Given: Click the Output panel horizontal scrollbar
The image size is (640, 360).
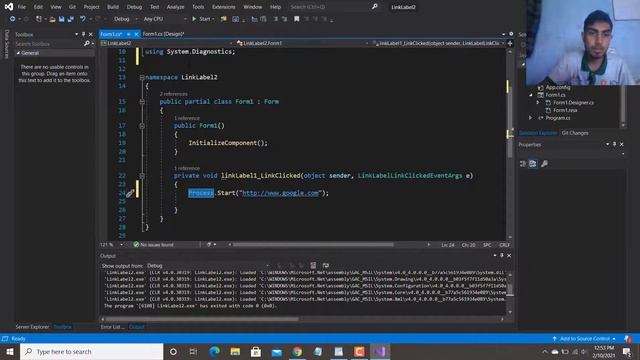Looking at the screenshot, I should (x=202, y=319).
